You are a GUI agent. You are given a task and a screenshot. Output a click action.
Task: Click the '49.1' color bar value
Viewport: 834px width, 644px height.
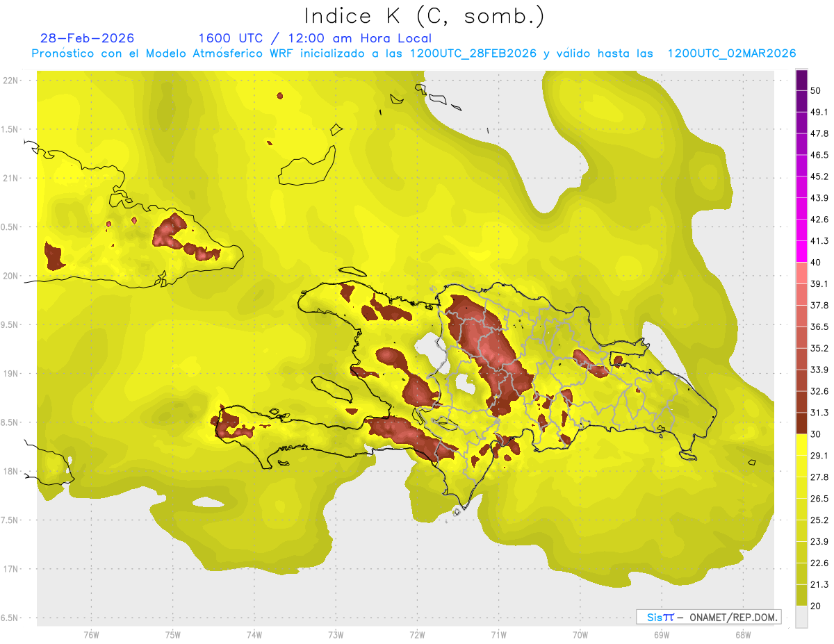point(819,112)
